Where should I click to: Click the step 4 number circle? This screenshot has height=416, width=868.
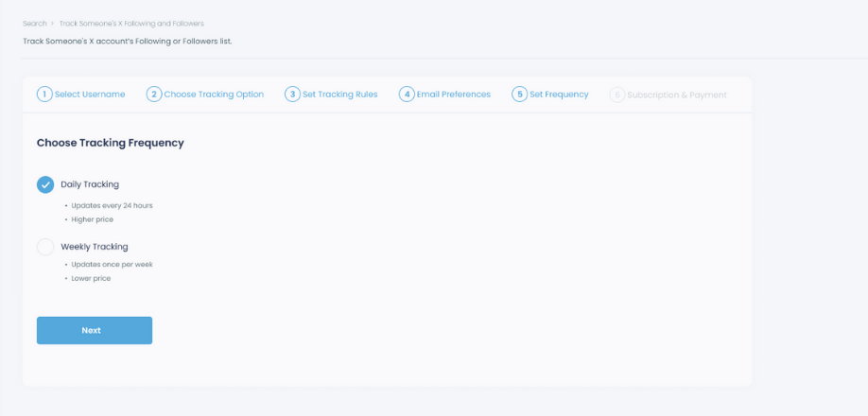pos(407,95)
